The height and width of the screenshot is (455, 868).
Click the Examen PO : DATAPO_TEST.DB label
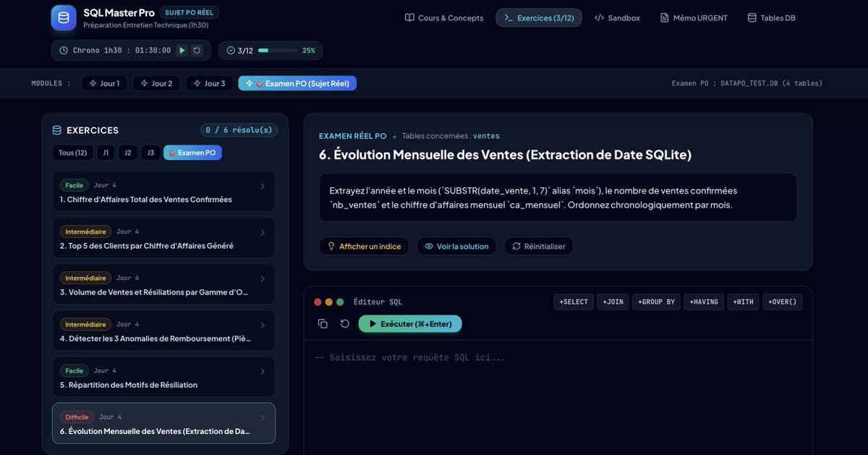click(747, 83)
